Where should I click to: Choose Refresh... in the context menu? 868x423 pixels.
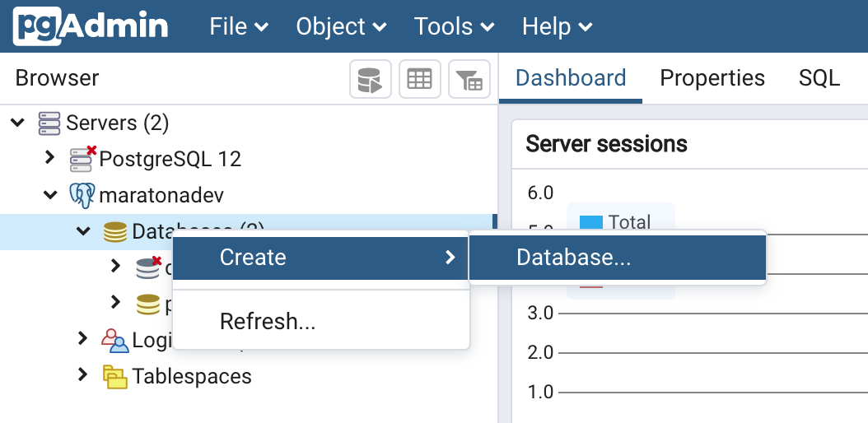(268, 322)
